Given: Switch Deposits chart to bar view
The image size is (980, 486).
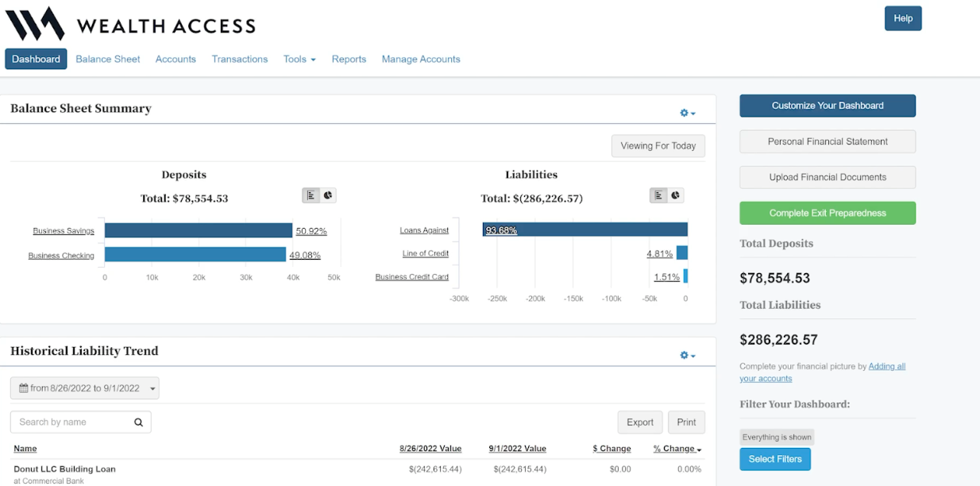Looking at the screenshot, I should (311, 195).
